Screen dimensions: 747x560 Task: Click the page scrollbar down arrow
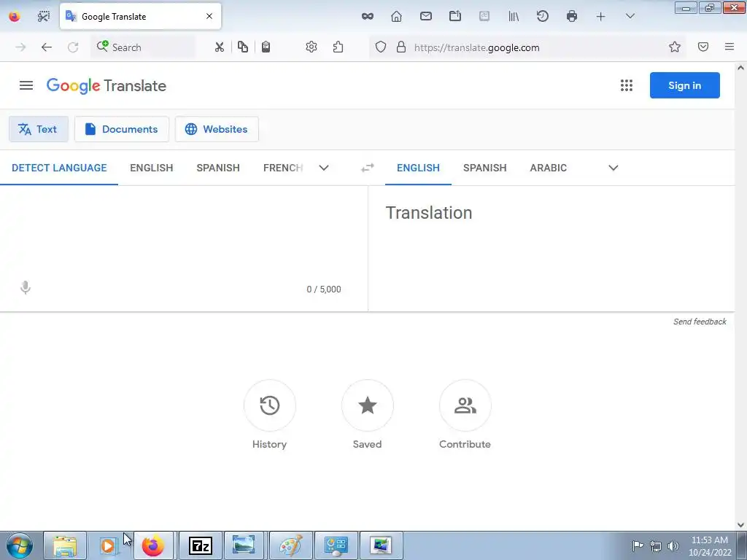click(x=740, y=525)
